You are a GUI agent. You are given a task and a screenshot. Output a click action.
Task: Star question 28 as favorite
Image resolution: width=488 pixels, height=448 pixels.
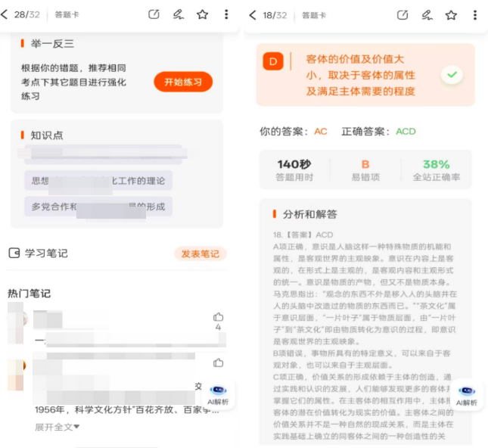pyautogui.click(x=202, y=14)
